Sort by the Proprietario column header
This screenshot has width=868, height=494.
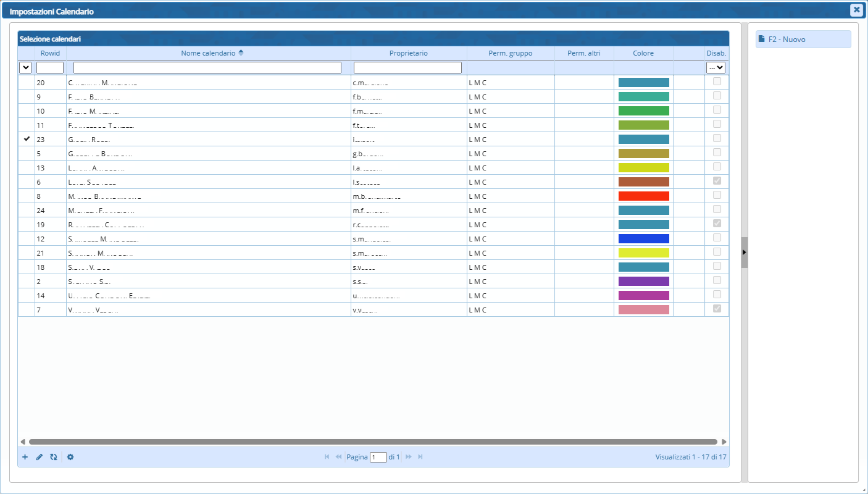pos(408,53)
